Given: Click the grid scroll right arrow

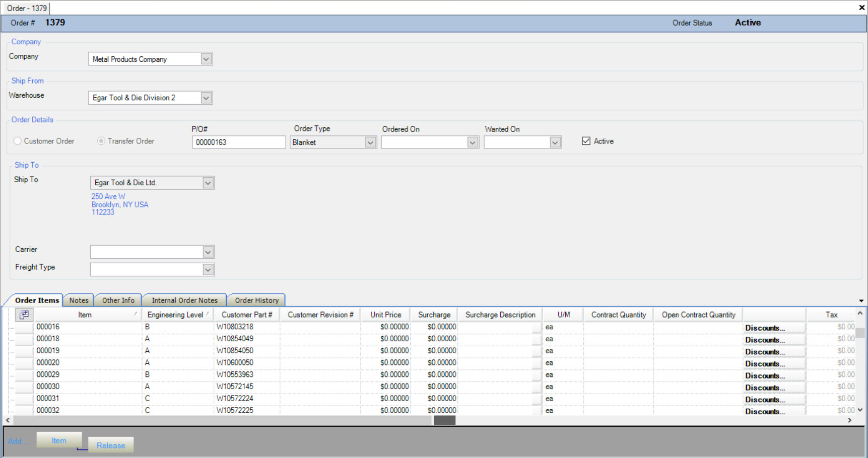Looking at the screenshot, I should [x=849, y=420].
